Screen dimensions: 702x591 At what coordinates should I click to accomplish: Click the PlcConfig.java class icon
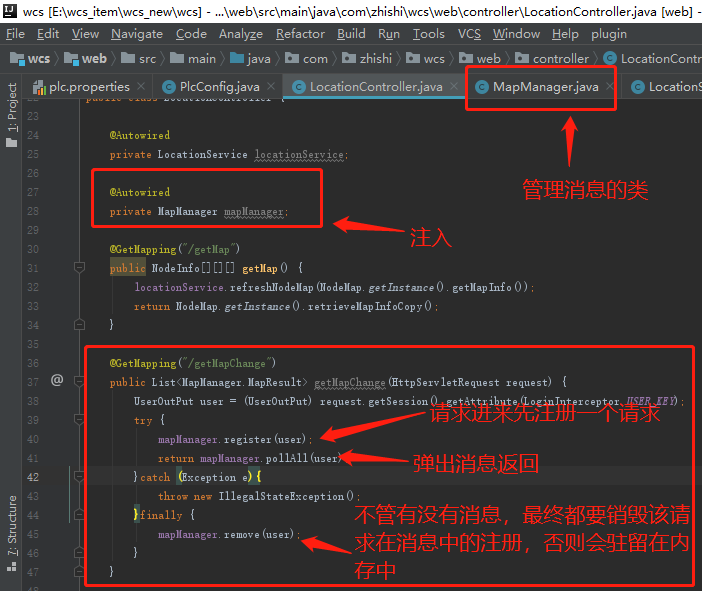click(x=168, y=87)
